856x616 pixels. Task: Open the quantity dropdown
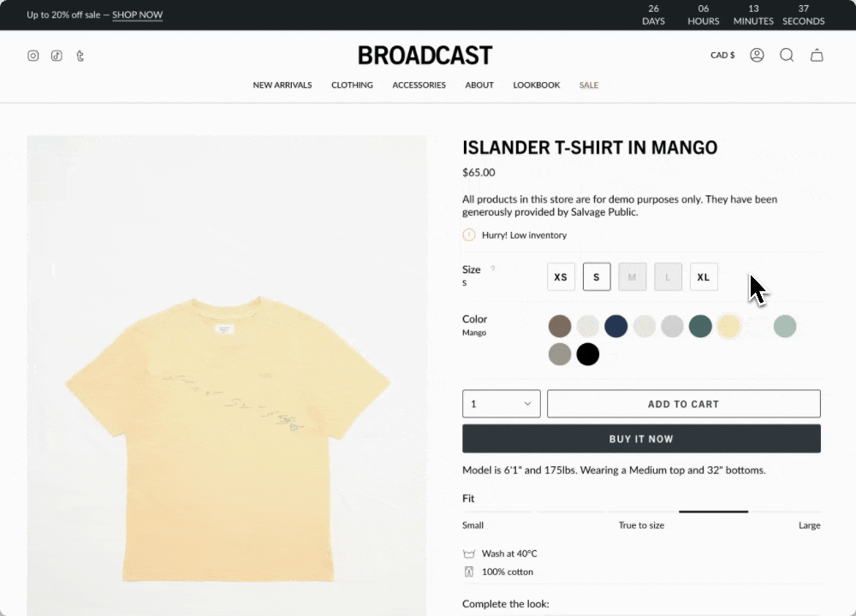[x=501, y=404]
